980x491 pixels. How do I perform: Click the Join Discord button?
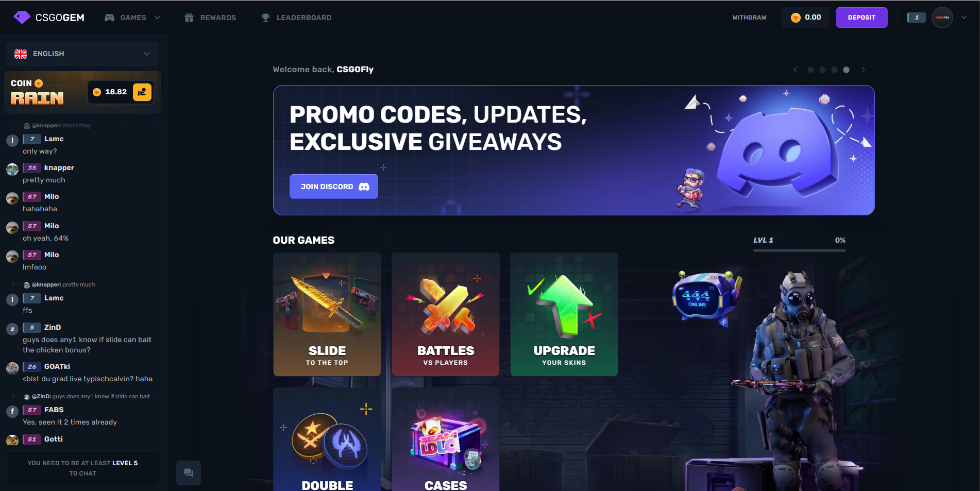334,187
